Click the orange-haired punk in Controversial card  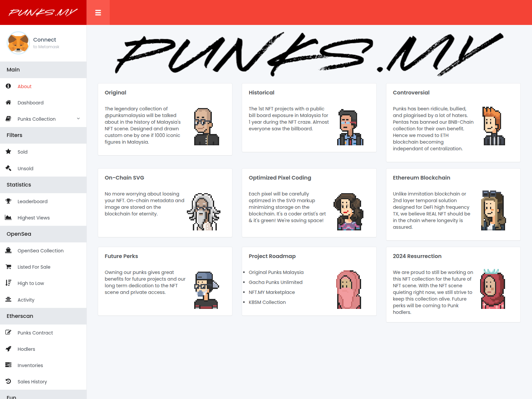[x=494, y=126]
